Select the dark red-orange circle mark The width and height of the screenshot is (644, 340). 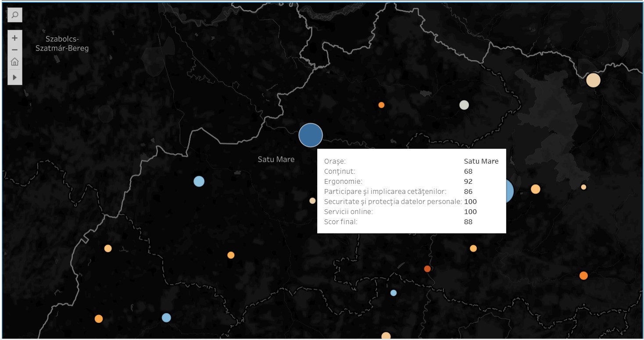(427, 268)
